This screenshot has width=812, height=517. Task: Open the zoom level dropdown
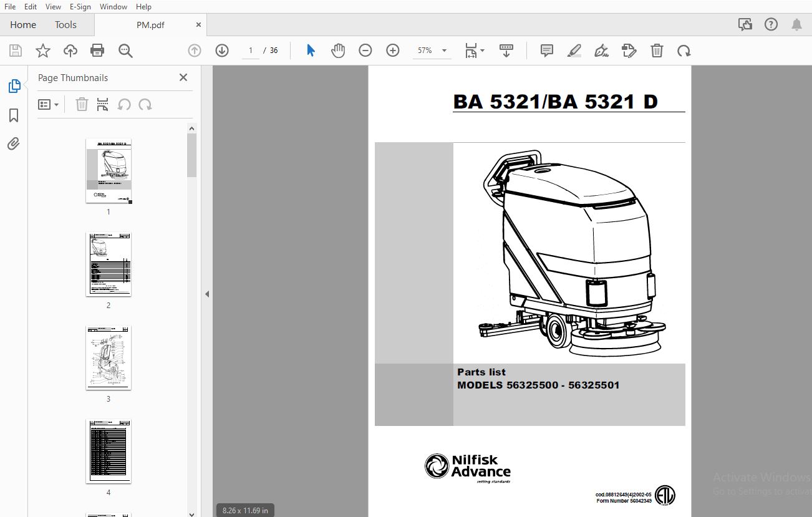click(443, 51)
